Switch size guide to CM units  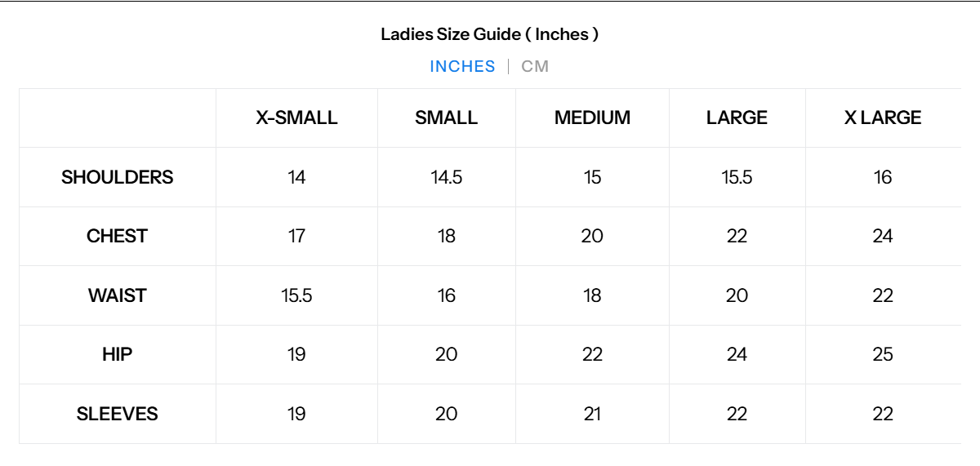pyautogui.click(x=535, y=67)
